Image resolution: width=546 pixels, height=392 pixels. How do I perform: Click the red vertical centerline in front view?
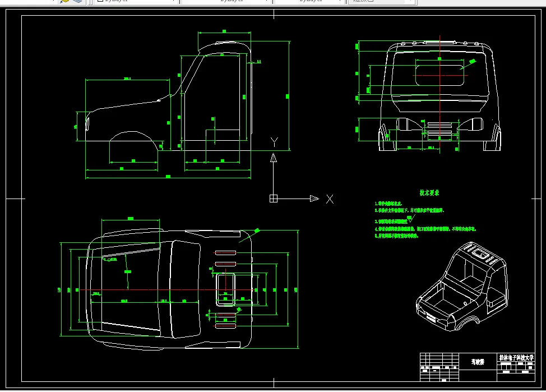click(x=440, y=94)
